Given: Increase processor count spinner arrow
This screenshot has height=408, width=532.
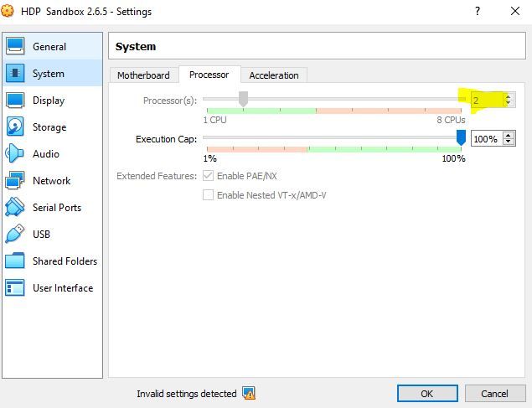Looking at the screenshot, I should point(507,96).
